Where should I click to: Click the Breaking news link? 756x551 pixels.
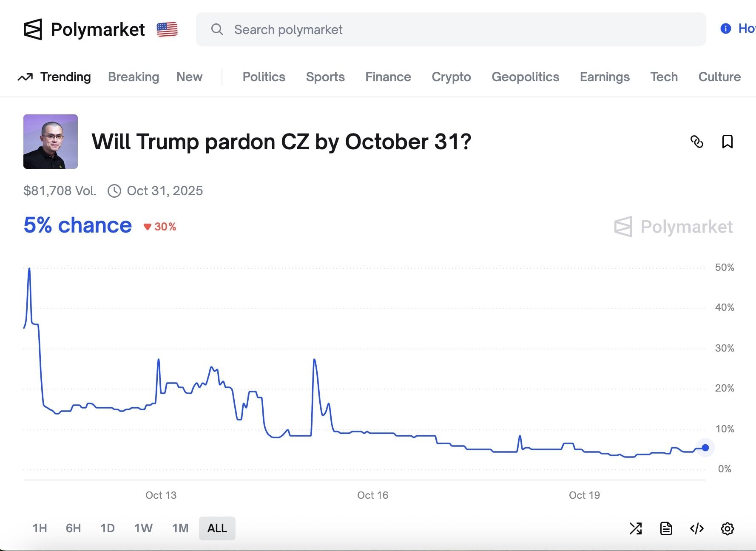[133, 77]
